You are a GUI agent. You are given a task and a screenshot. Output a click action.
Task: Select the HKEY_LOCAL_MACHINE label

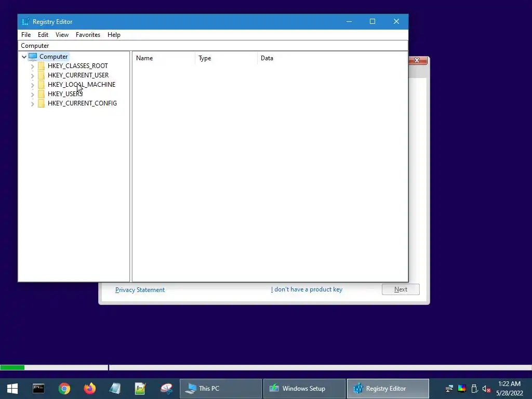click(82, 85)
